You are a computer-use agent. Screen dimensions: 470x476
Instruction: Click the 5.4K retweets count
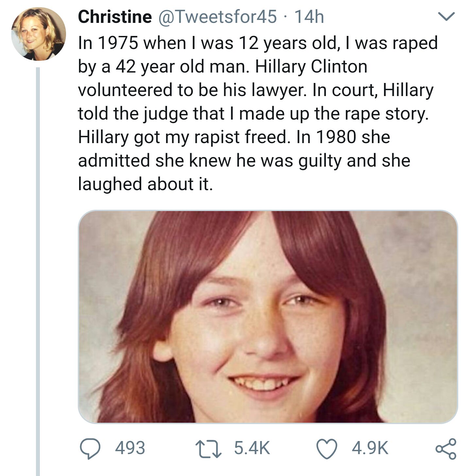[252, 448]
